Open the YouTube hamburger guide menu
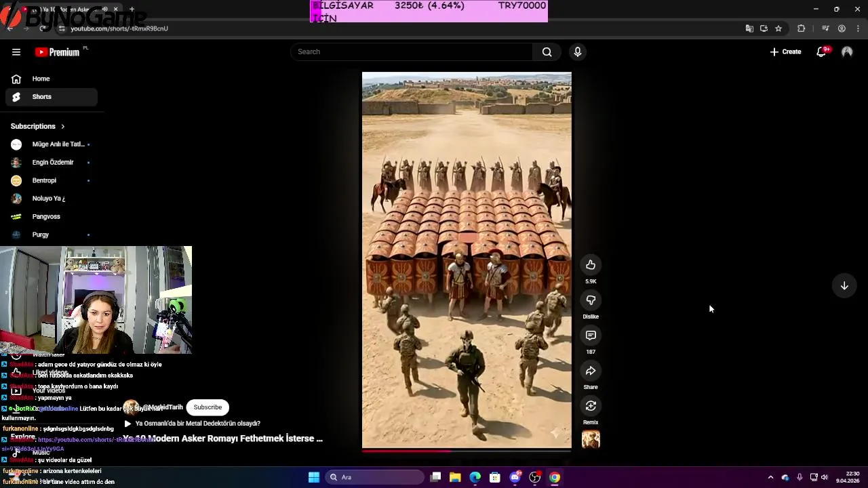Viewport: 868px width, 488px height. 16,52
